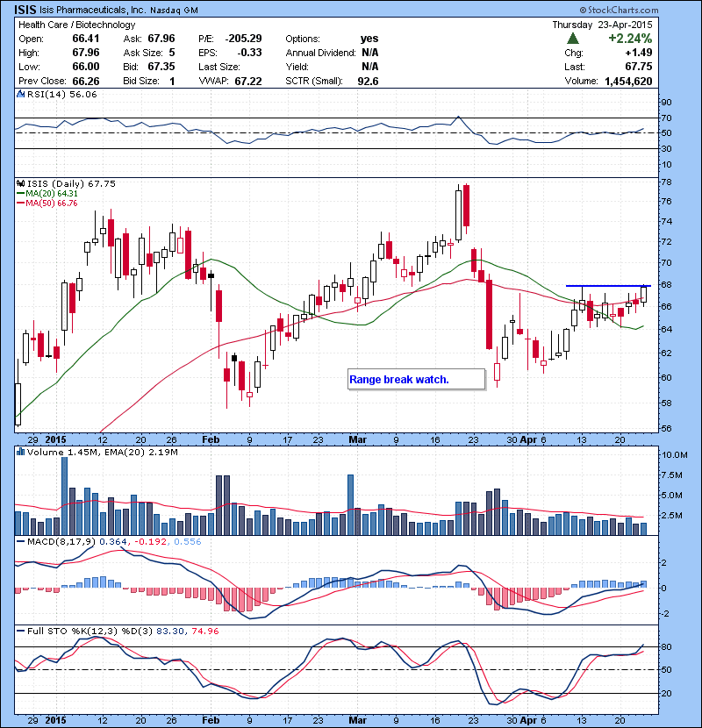Viewport: 702px width, 728px height.
Task: Click the Ask value 67.96
Action: pos(161,39)
